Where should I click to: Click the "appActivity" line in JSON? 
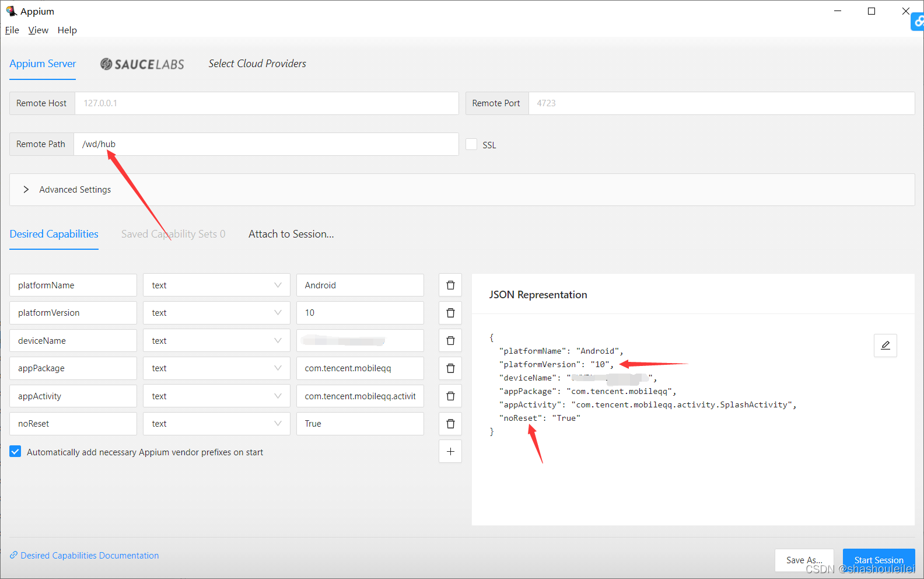coord(647,404)
